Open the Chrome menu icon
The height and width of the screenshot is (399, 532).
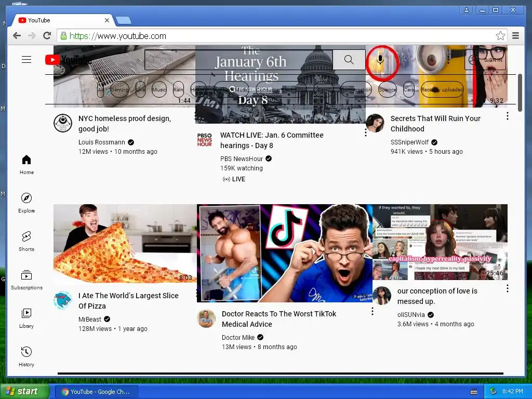pyautogui.click(x=515, y=36)
